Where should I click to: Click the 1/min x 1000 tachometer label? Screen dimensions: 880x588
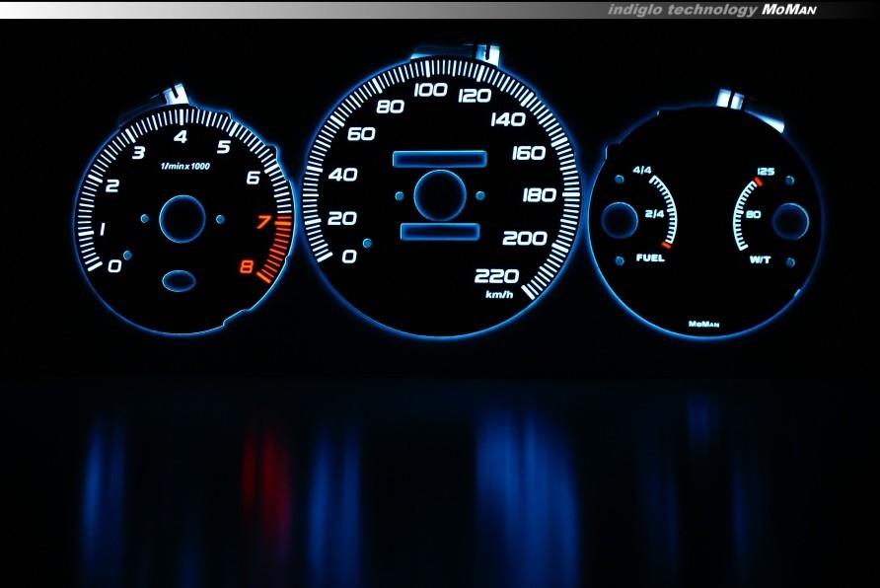185,166
